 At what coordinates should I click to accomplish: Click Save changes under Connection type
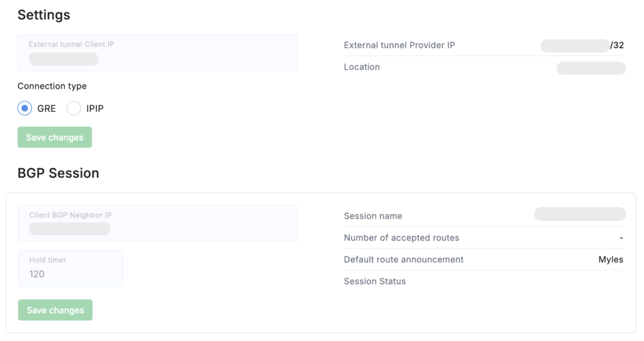(55, 137)
